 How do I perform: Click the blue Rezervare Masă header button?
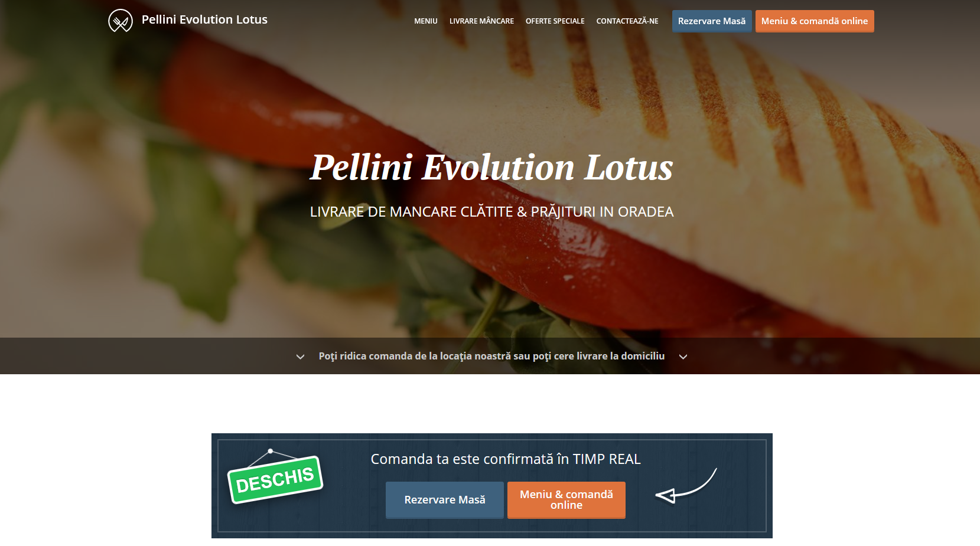[x=712, y=21]
